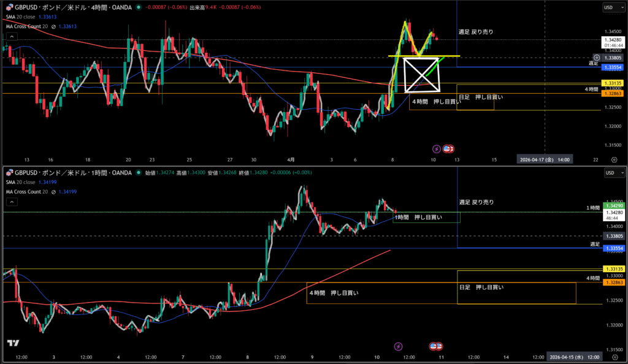Click the US flag economic event icon on lower chart
The image size is (628, 364).
coord(435,346)
